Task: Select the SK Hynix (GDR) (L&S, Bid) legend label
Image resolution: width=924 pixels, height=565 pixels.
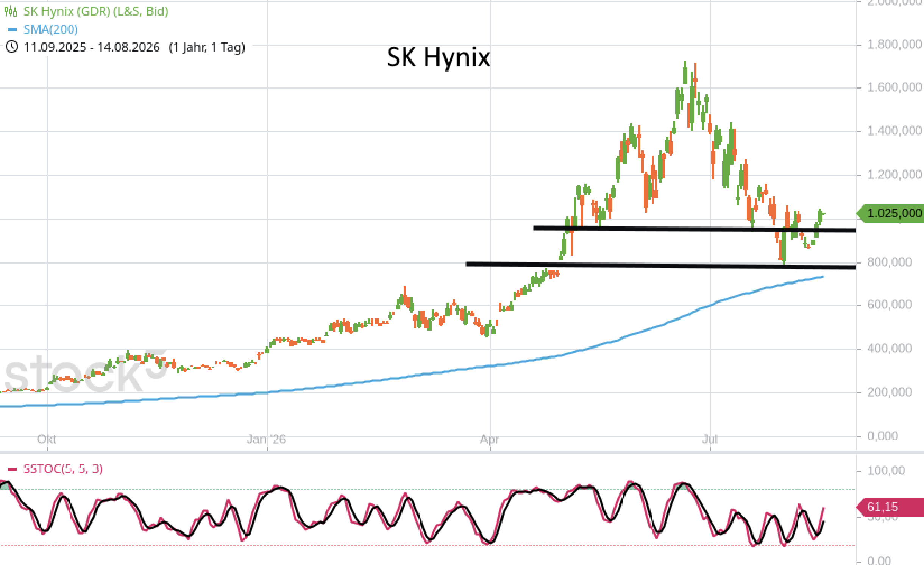Action: tap(96, 11)
